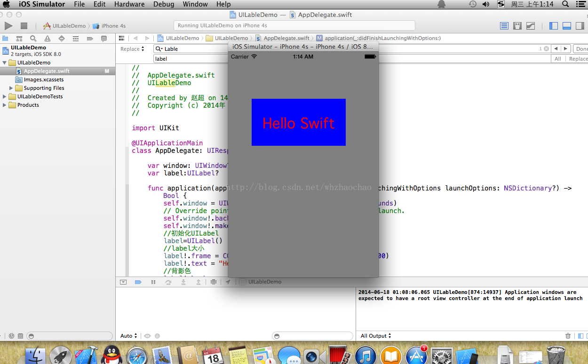Click Done in the find bar
588x364 pixels.
[581, 49]
